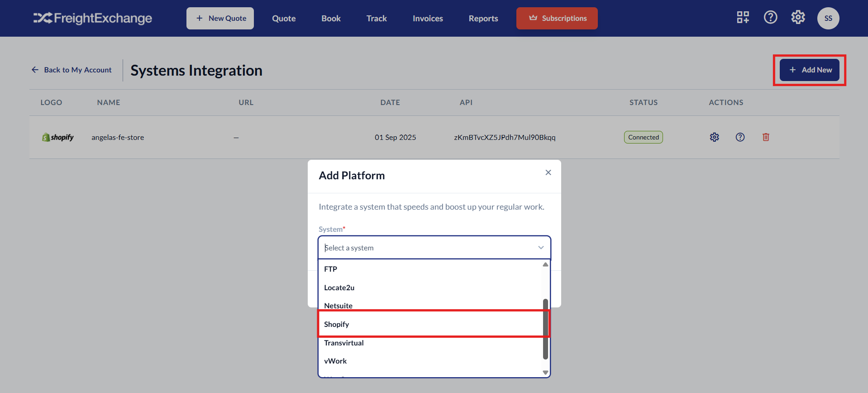
Task: Open the Subscriptions page
Action: point(557,18)
